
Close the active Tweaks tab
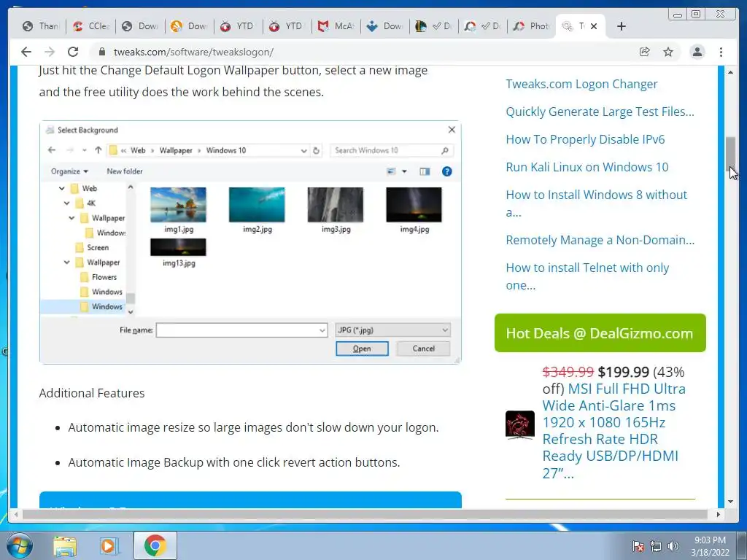594,26
